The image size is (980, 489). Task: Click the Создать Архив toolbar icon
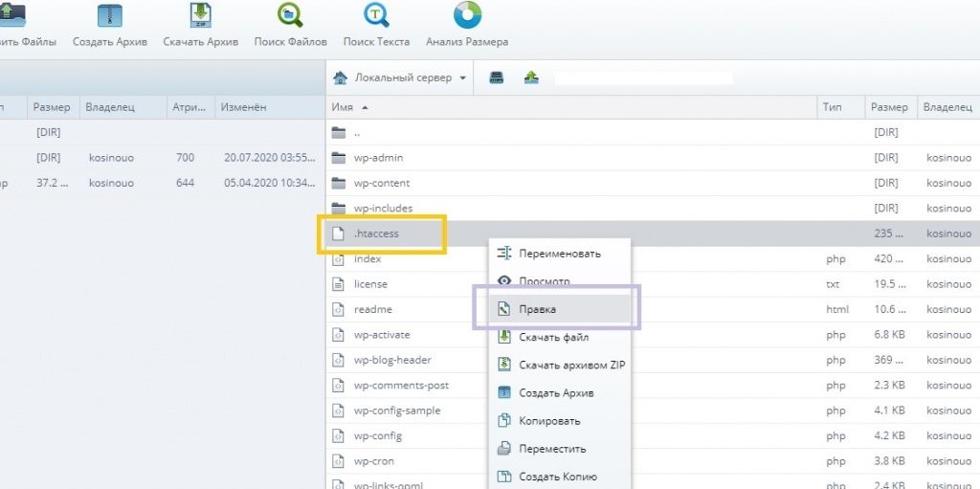110,17
